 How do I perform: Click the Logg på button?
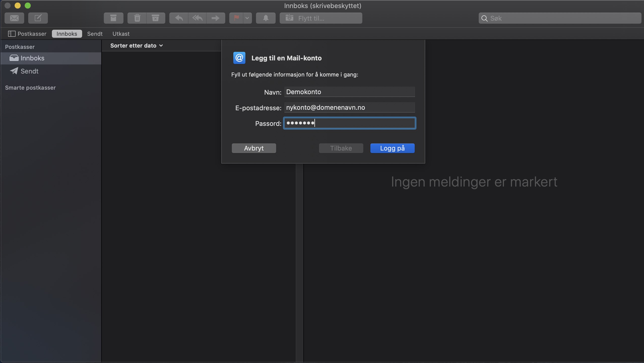(x=392, y=148)
